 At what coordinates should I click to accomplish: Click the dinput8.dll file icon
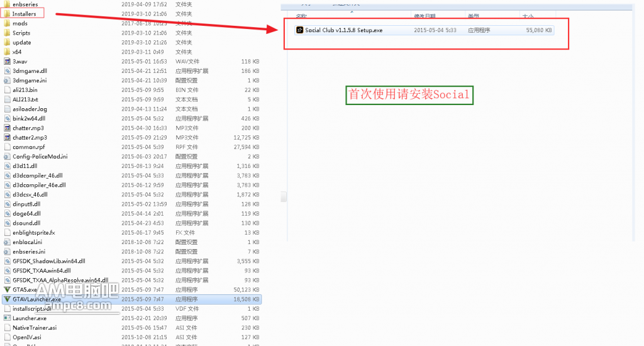point(7,204)
